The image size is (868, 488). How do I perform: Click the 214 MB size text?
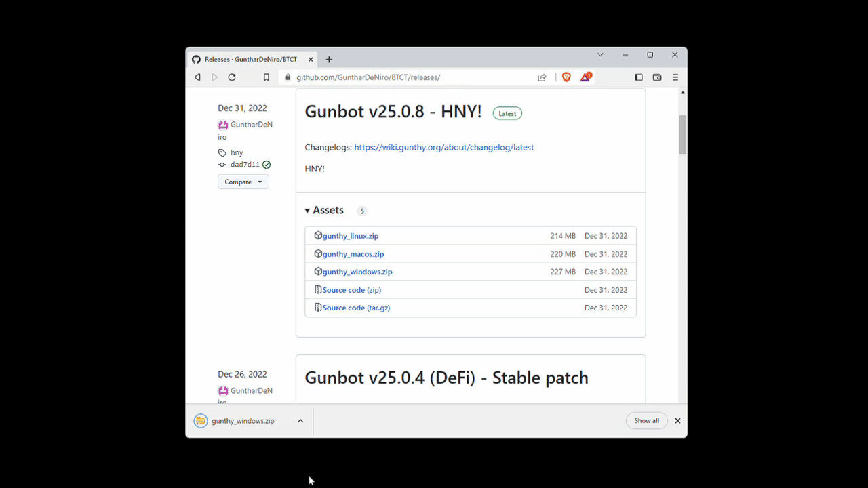tap(563, 236)
